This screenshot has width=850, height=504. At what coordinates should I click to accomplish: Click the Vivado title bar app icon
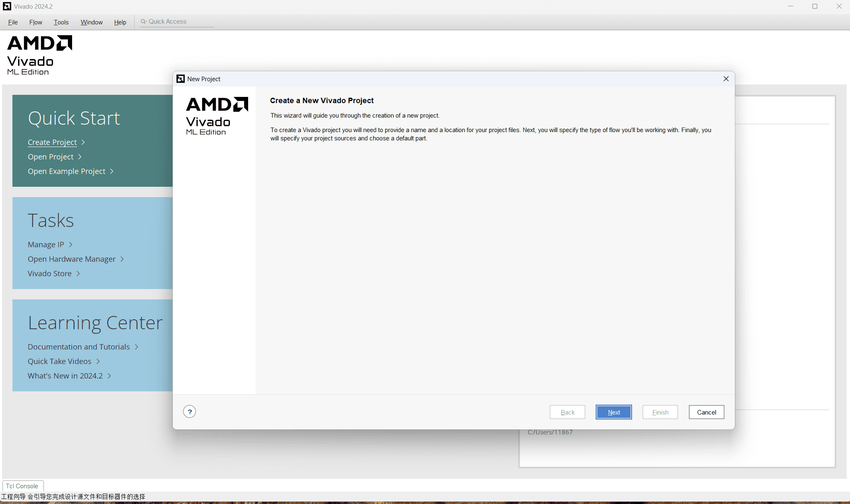pyautogui.click(x=7, y=6)
